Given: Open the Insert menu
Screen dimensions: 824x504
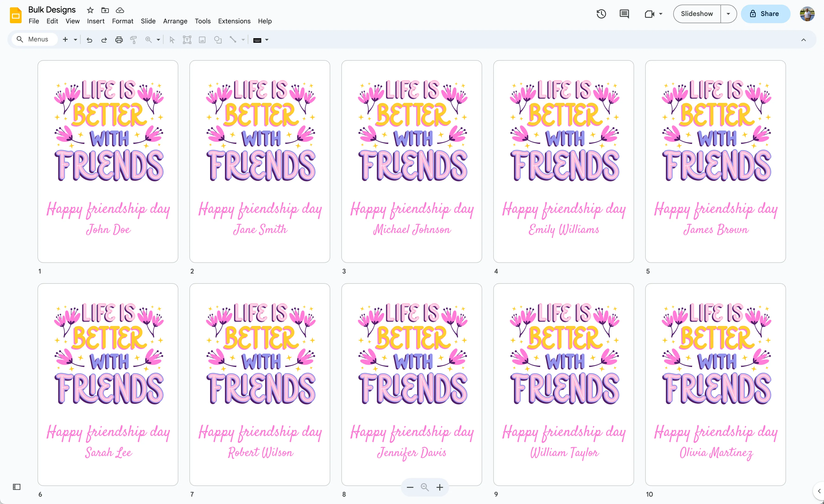Looking at the screenshot, I should tap(96, 21).
